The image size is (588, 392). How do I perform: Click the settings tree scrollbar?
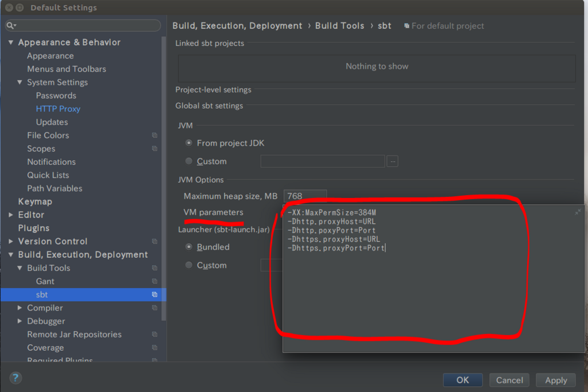(x=164, y=178)
